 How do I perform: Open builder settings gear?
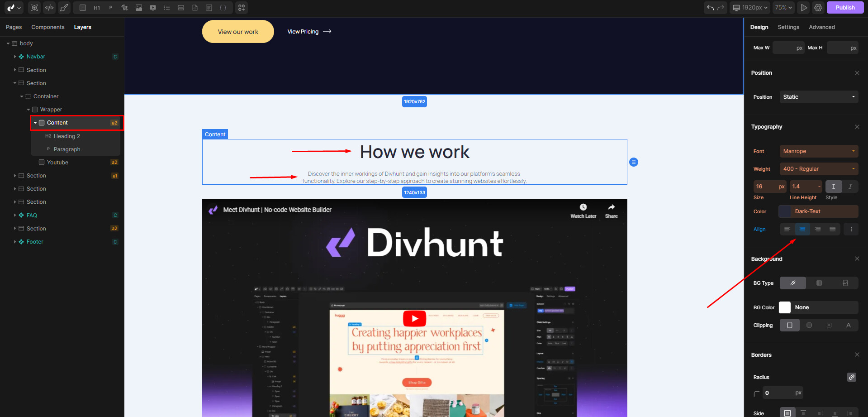point(818,8)
